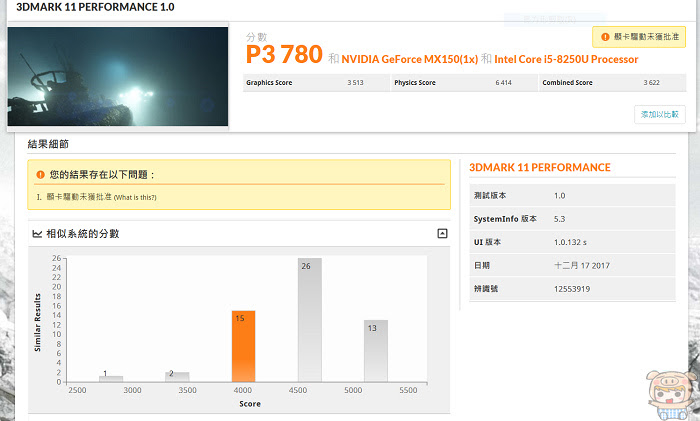Image resolution: width=700 pixels, height=421 pixels.
Task: Click the 3DMARK 11 PERFORMANCE sidebar heading
Action: click(540, 167)
